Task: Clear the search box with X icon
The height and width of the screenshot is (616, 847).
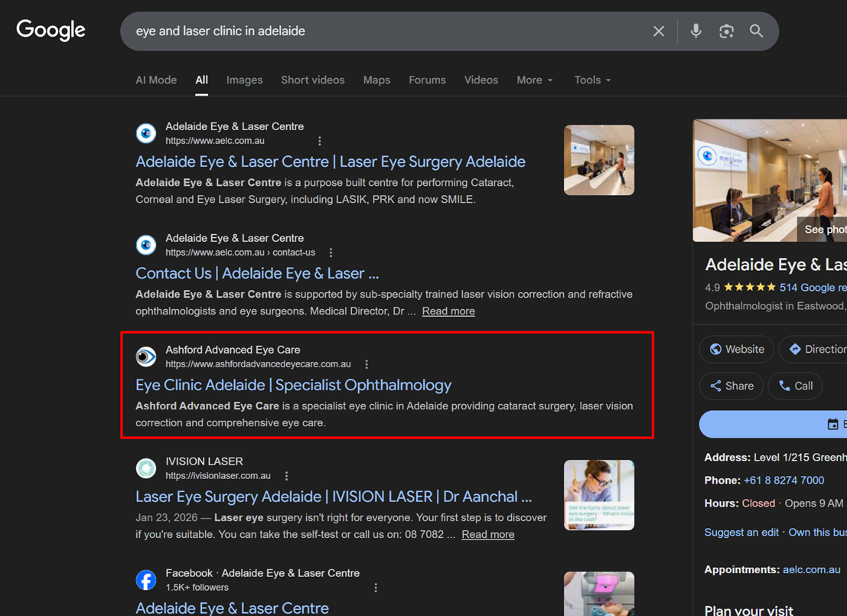Action: pos(658,31)
